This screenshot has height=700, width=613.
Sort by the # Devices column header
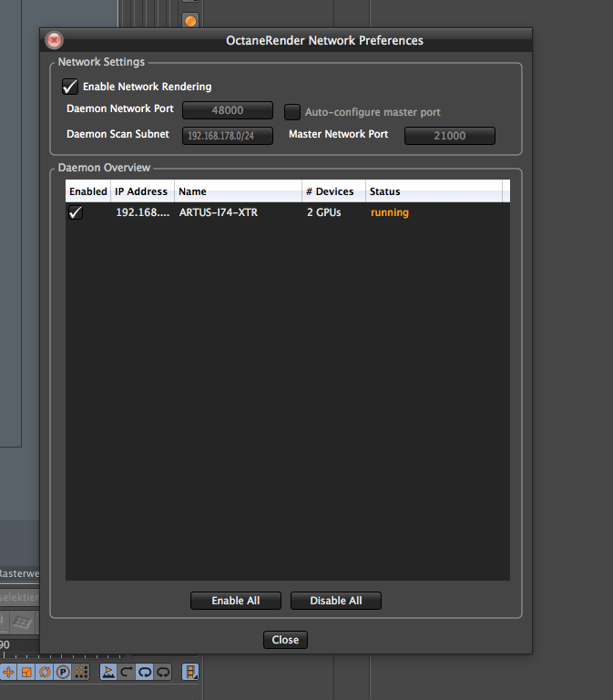pos(333,191)
